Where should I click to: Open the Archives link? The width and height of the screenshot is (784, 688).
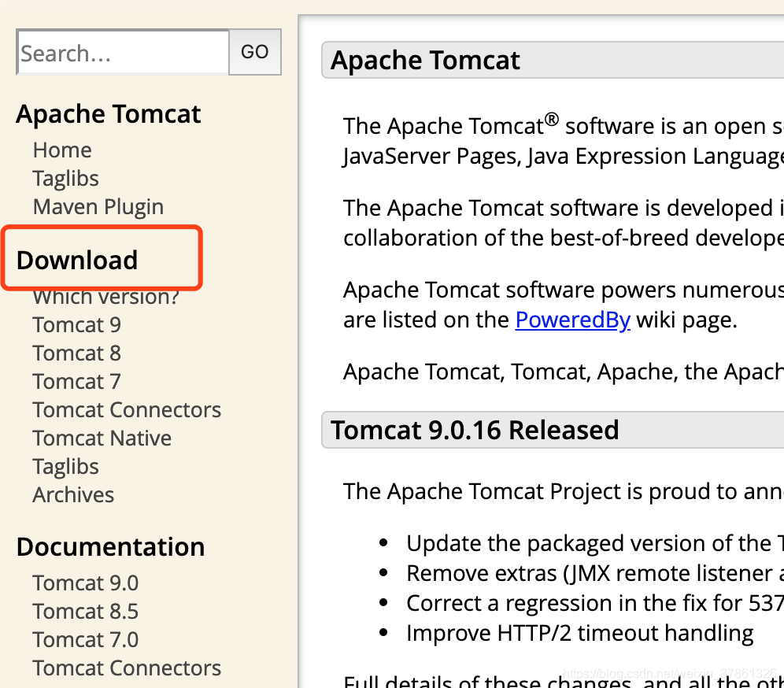point(73,495)
